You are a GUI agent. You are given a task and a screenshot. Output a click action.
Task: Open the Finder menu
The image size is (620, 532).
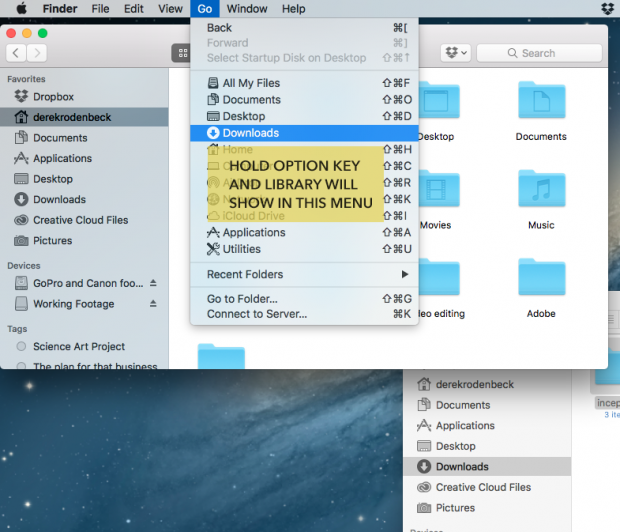[x=60, y=8]
